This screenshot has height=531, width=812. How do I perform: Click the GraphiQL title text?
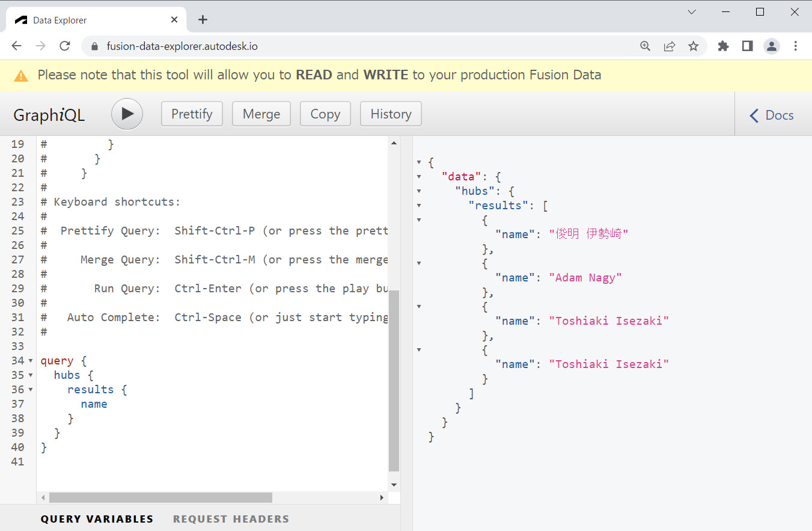pos(49,115)
